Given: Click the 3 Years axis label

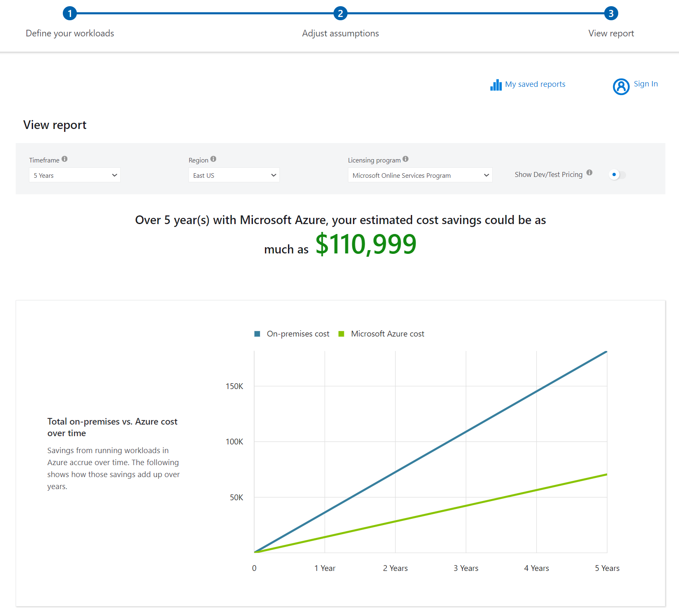Looking at the screenshot, I should click(x=466, y=568).
